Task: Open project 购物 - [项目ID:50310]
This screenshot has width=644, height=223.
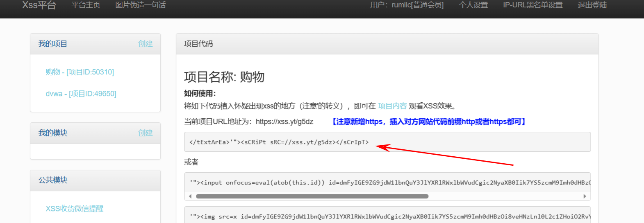Action: [x=80, y=72]
